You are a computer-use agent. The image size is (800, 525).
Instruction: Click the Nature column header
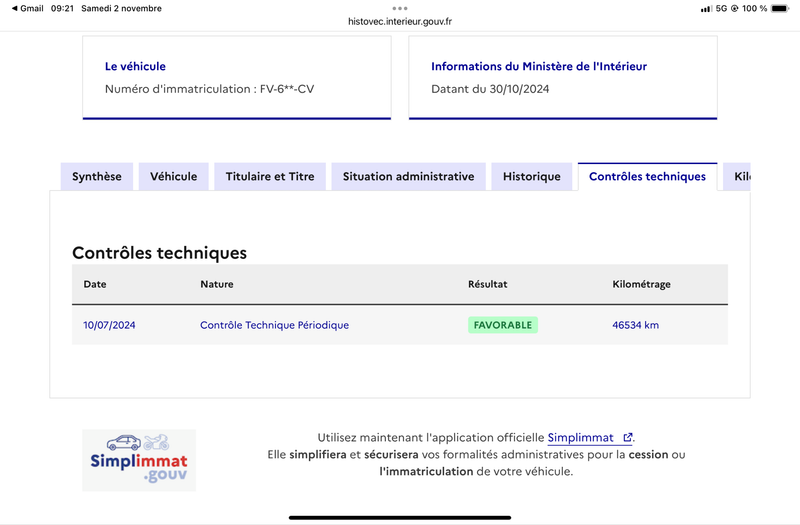(217, 284)
